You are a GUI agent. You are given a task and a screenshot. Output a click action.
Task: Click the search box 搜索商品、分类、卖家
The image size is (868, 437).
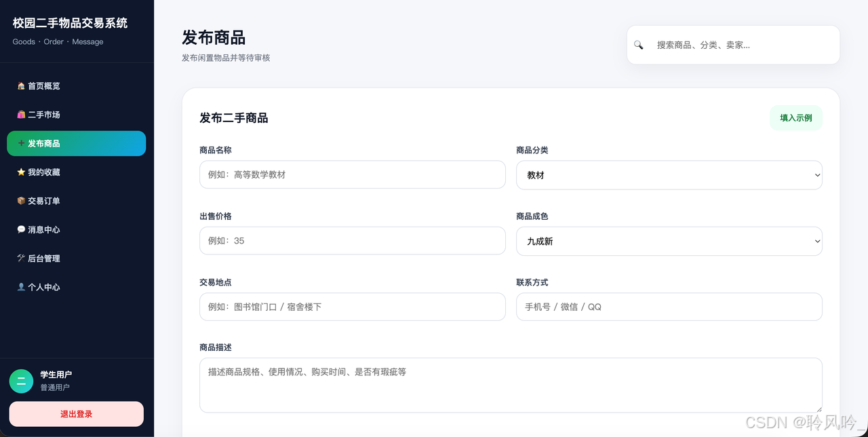point(733,45)
